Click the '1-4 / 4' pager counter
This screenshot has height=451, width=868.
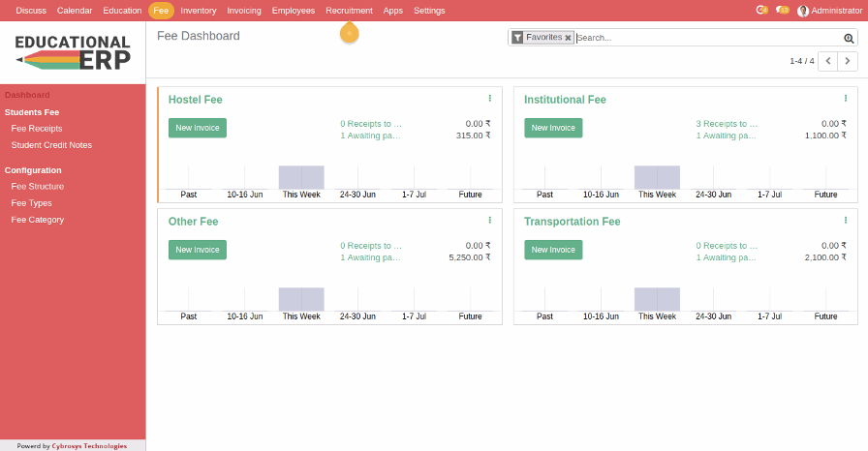801,61
